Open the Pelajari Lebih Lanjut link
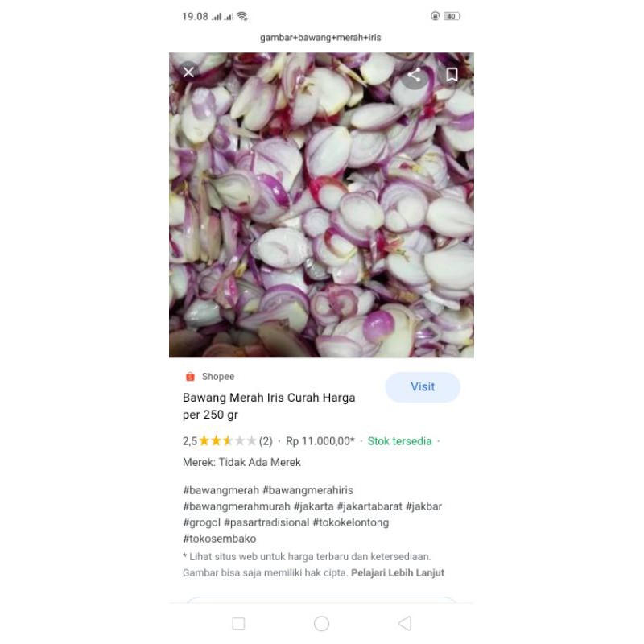The image size is (644, 644). click(398, 572)
